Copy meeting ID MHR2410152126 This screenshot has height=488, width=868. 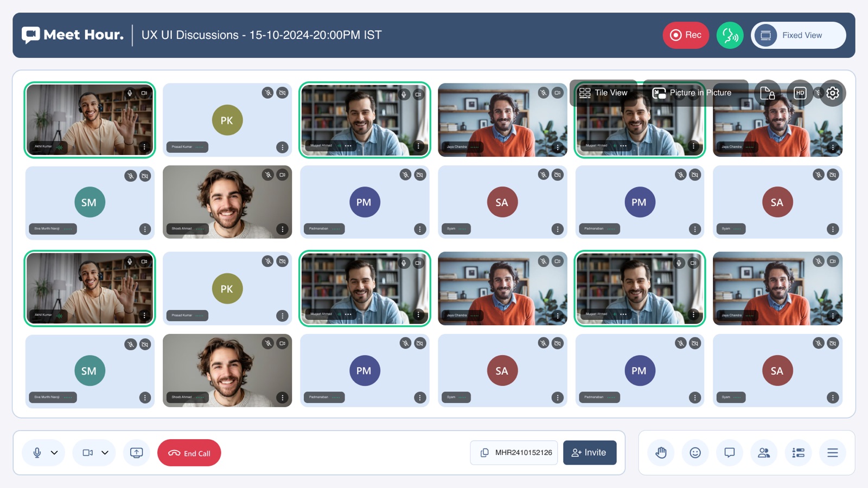point(484,453)
